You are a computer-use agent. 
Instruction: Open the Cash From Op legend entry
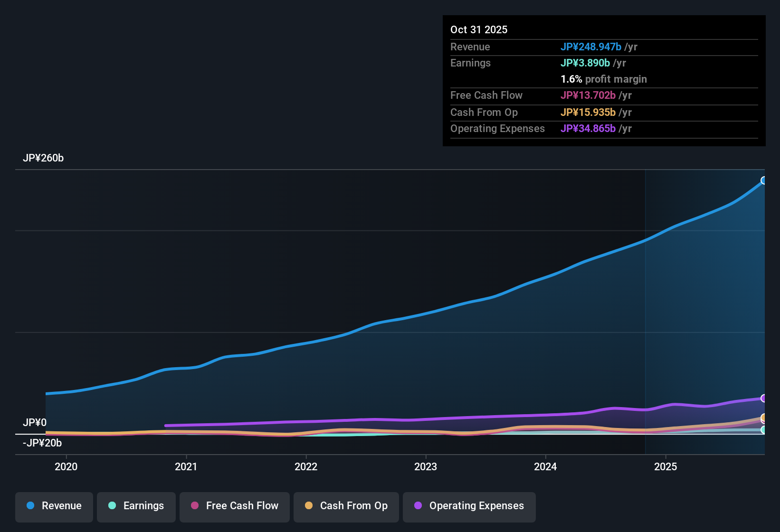click(346, 506)
